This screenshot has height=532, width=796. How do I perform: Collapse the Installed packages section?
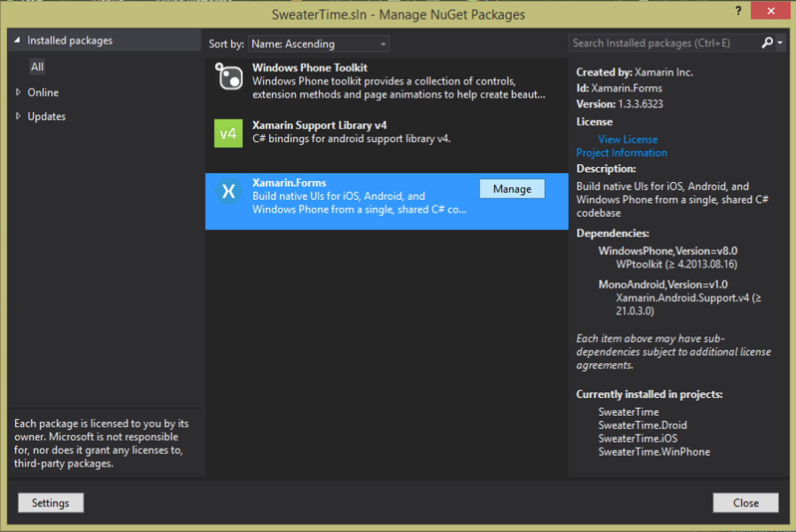[17, 40]
